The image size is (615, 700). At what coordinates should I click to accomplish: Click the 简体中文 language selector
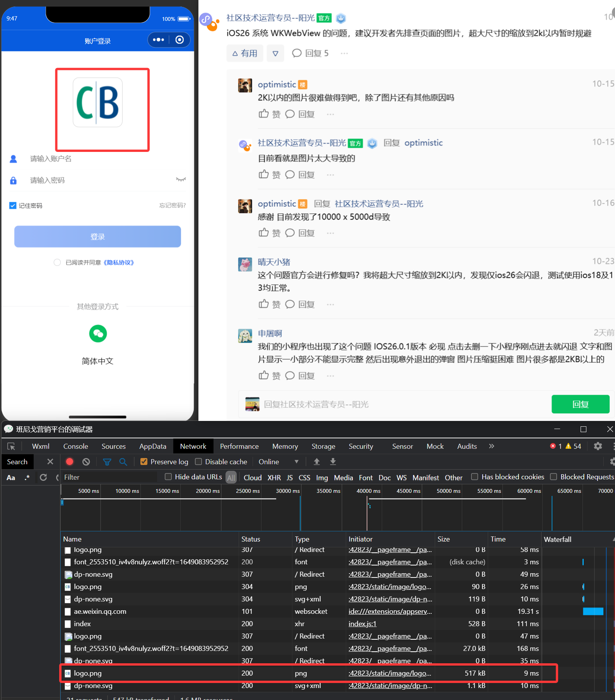click(97, 361)
